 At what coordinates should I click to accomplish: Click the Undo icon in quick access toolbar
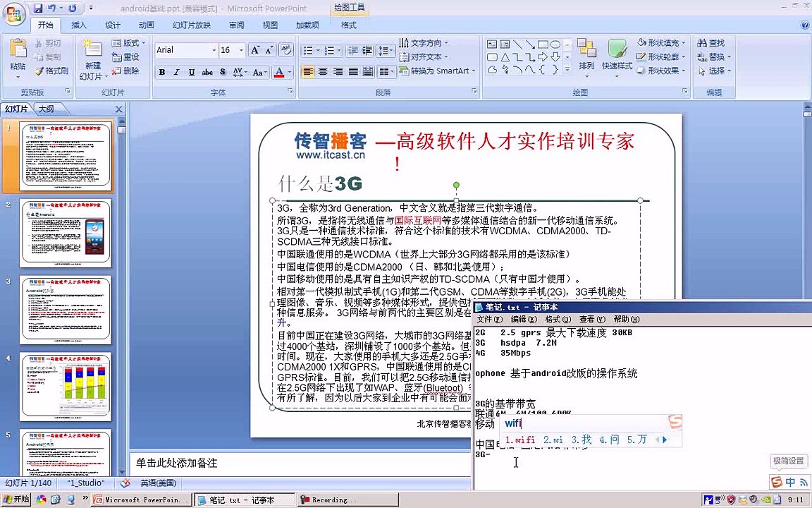point(51,8)
